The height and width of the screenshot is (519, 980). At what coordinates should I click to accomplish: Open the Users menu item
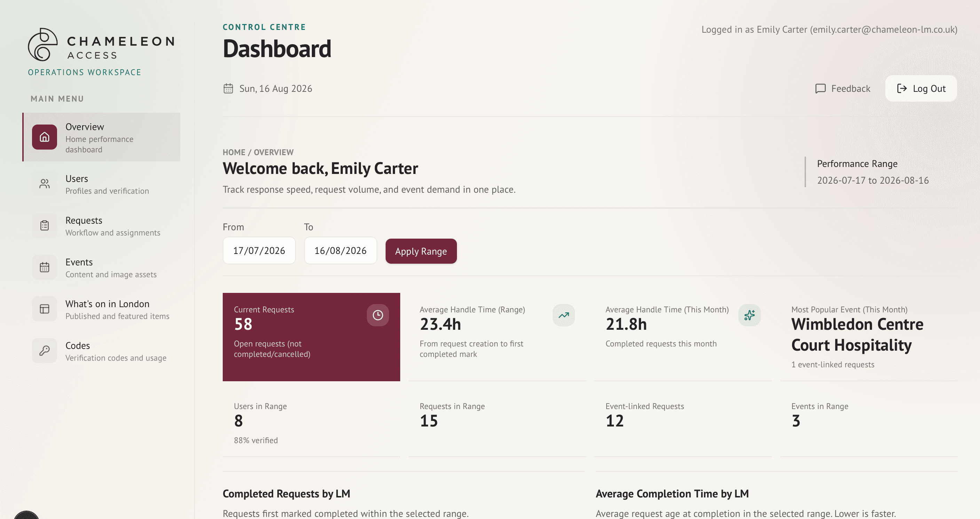pyautogui.click(x=101, y=184)
